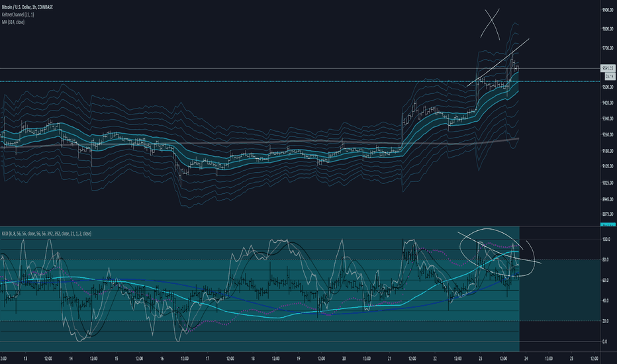Click the 9900.00 price axis label
Screen dimensions: 617x364
click(x=608, y=10)
